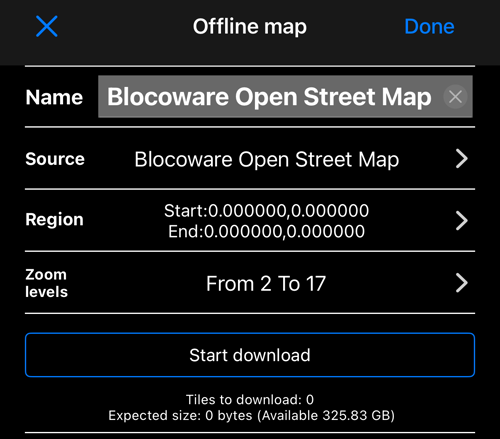Tap Done to save the offline map
The height and width of the screenshot is (439, 500).
tap(429, 27)
